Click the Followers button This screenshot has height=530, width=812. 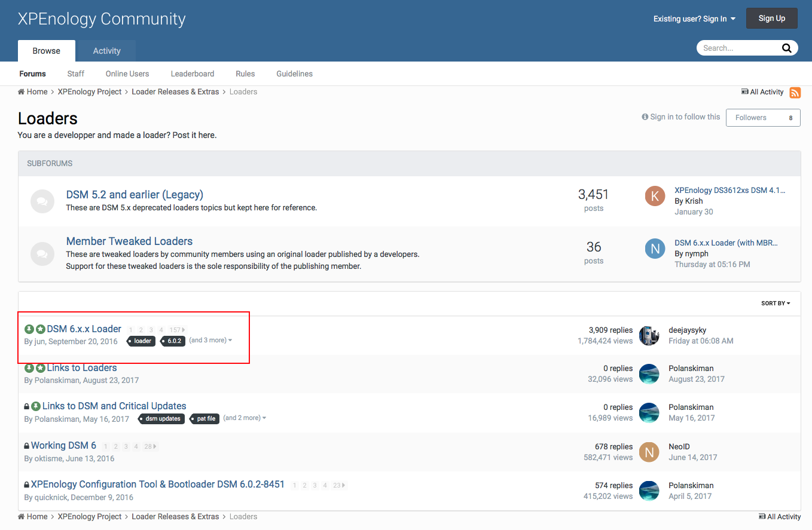click(763, 118)
